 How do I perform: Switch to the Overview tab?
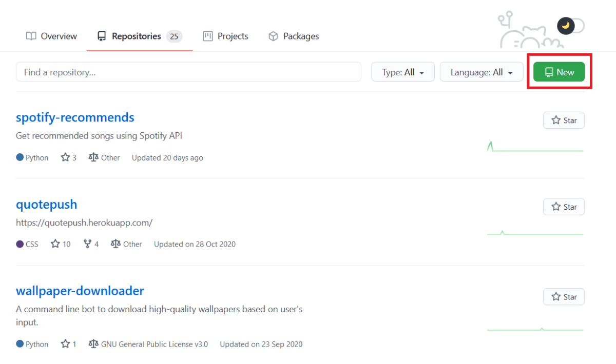[x=51, y=36]
